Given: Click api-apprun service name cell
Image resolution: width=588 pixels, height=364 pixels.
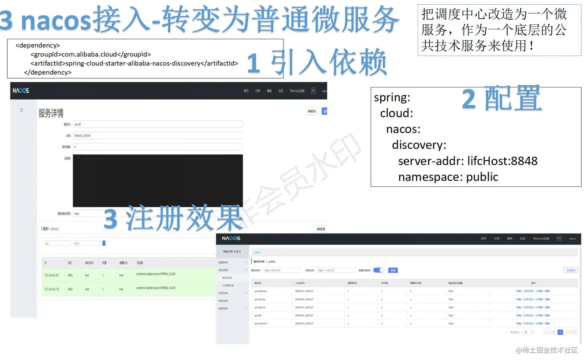Looking at the screenshot, I should pyautogui.click(x=260, y=307).
